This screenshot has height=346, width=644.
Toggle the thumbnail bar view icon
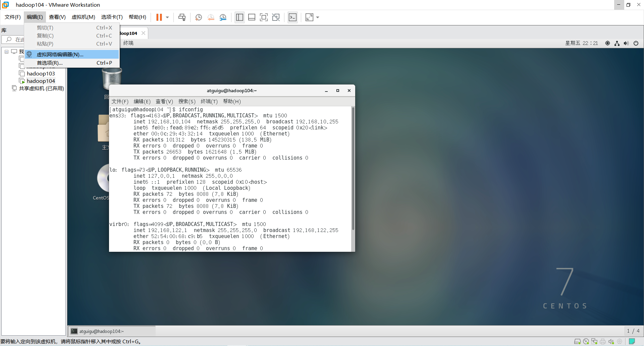[252, 17]
